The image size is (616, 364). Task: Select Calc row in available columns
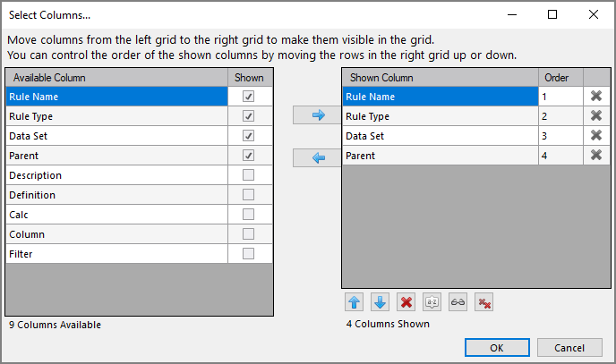116,214
